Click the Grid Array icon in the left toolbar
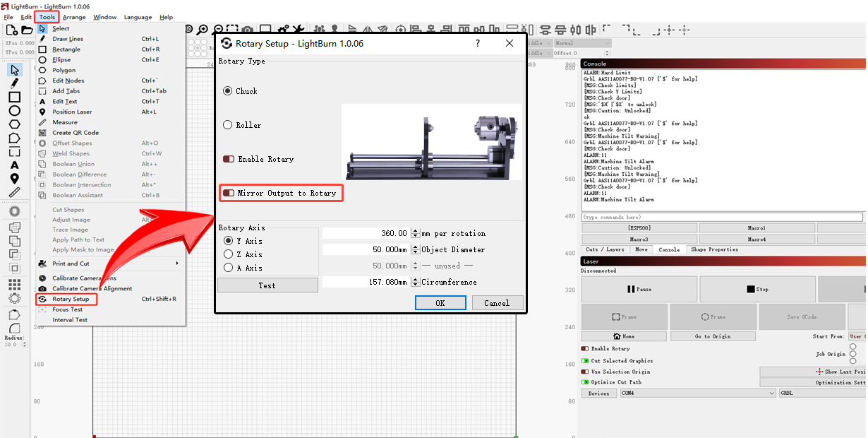 point(15,284)
